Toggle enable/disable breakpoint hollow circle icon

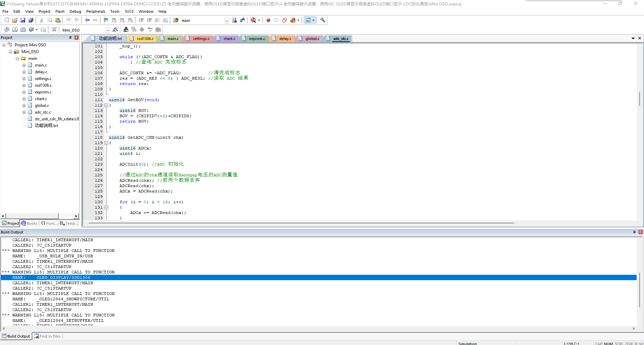tap(276, 20)
